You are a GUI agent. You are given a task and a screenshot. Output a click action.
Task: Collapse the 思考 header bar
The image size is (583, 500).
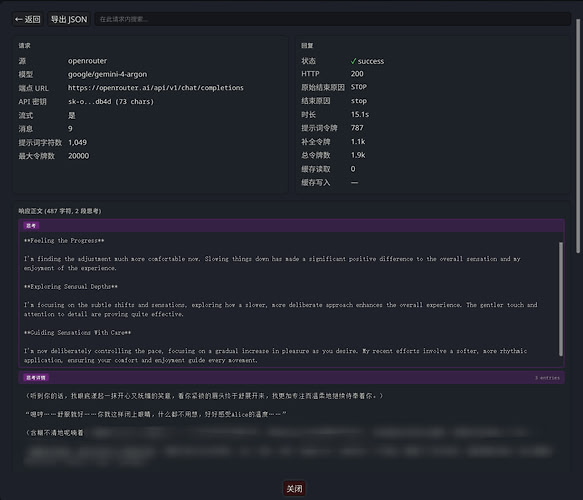292,226
